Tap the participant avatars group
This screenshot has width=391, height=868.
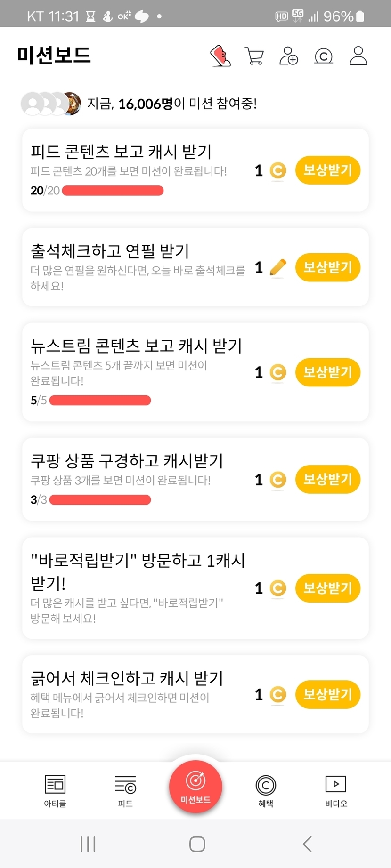(51, 104)
